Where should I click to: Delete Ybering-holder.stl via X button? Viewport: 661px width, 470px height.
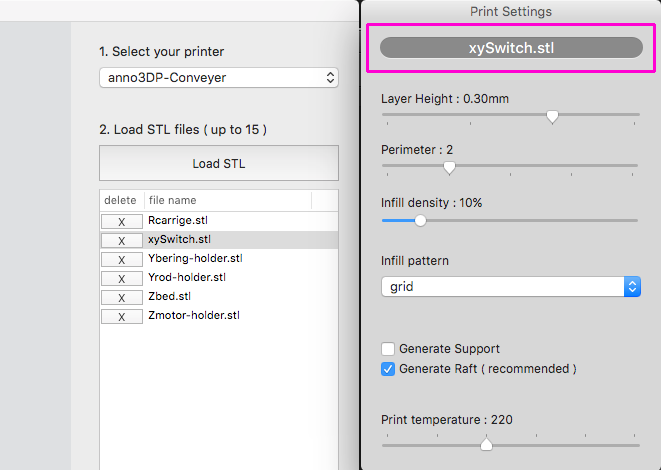click(x=121, y=259)
